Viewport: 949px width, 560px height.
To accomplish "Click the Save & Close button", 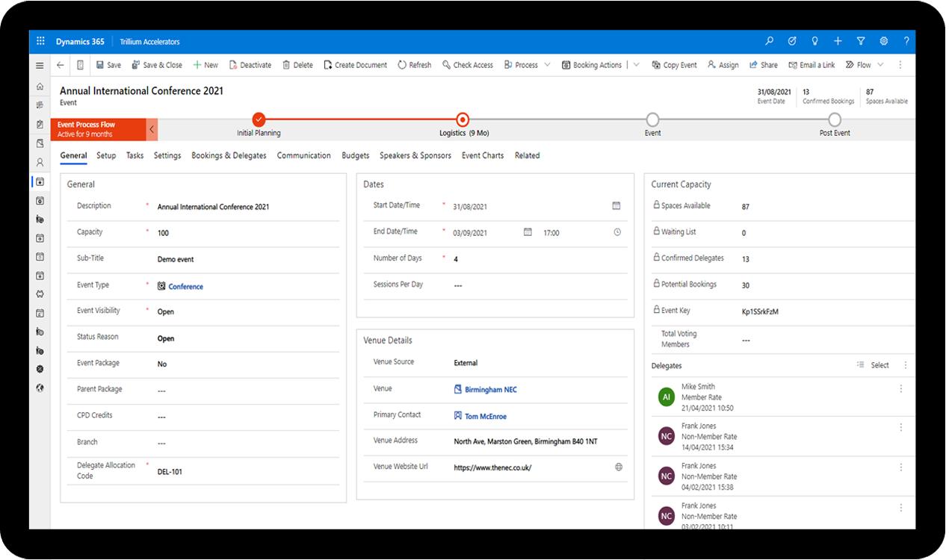I will 157,65.
